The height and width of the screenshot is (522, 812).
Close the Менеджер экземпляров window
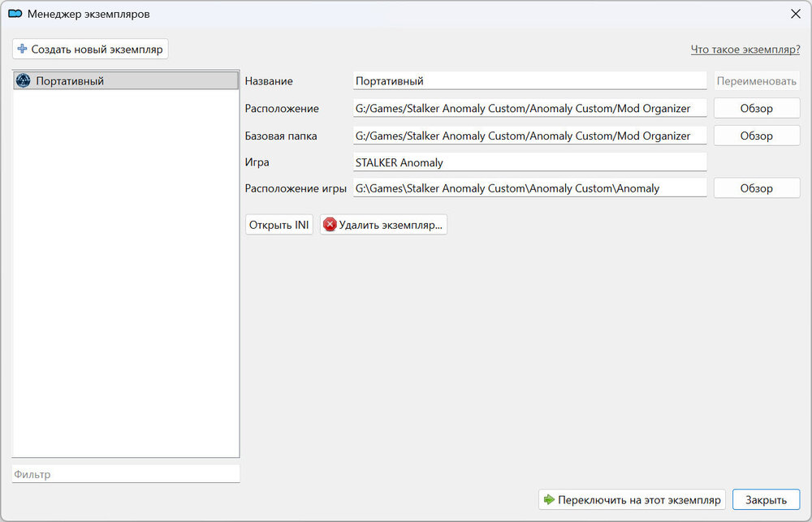(x=793, y=14)
